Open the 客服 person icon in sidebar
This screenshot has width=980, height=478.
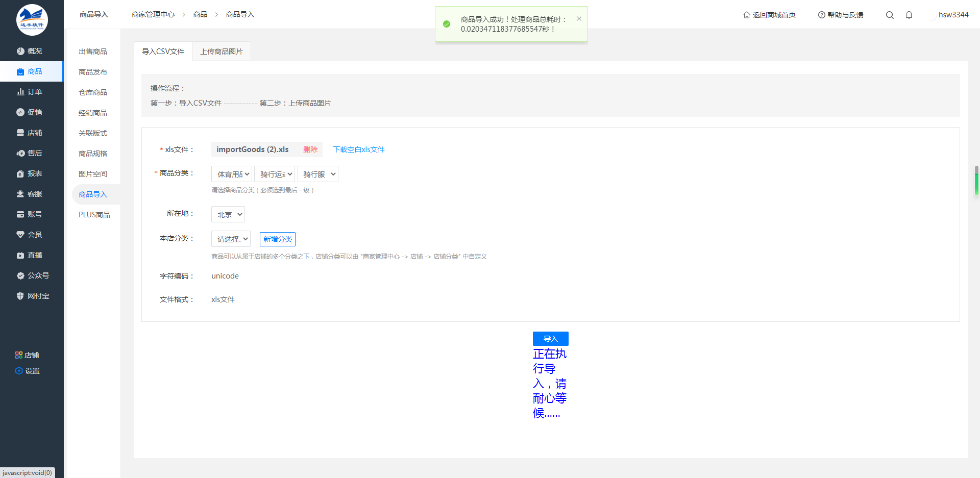pyautogui.click(x=20, y=194)
